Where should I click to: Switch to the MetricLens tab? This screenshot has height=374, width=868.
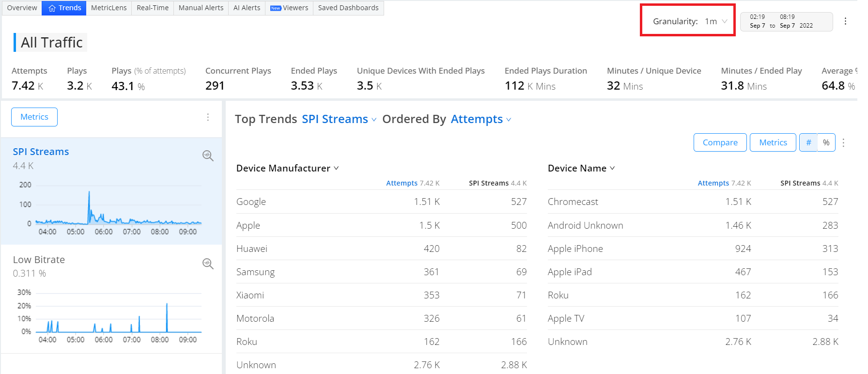click(108, 8)
